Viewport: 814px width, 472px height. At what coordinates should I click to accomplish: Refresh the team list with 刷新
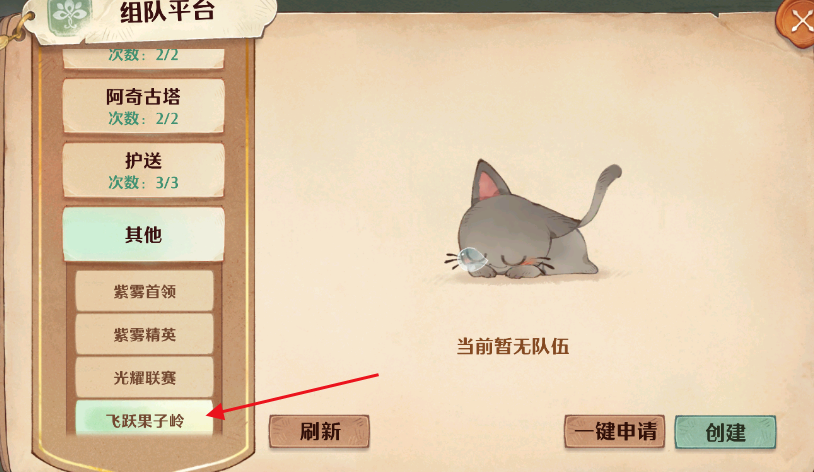click(319, 431)
